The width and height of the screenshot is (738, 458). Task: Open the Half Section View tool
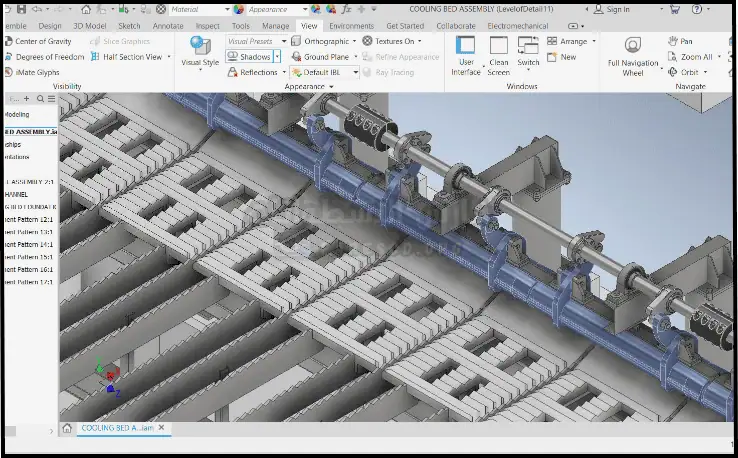click(125, 57)
